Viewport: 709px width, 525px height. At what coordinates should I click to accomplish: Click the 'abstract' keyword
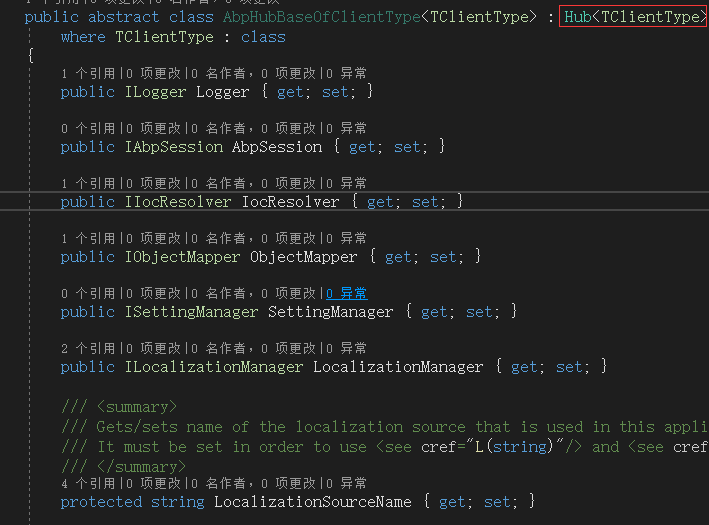pos(123,17)
